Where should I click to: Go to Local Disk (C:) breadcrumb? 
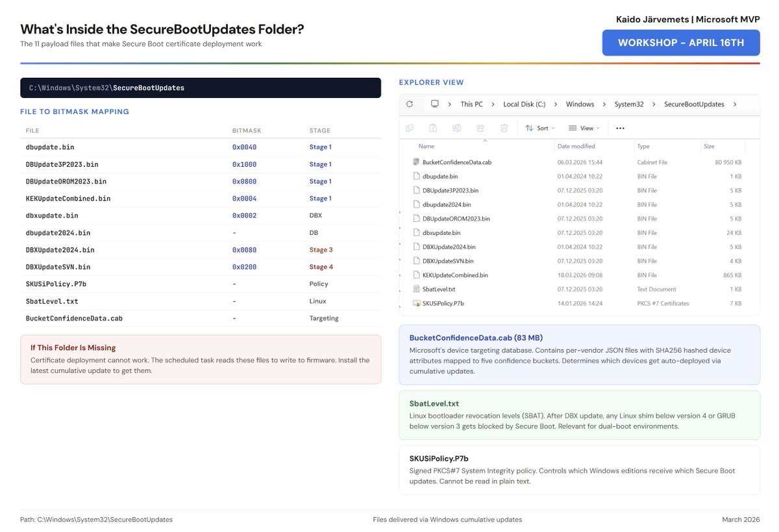[525, 104]
